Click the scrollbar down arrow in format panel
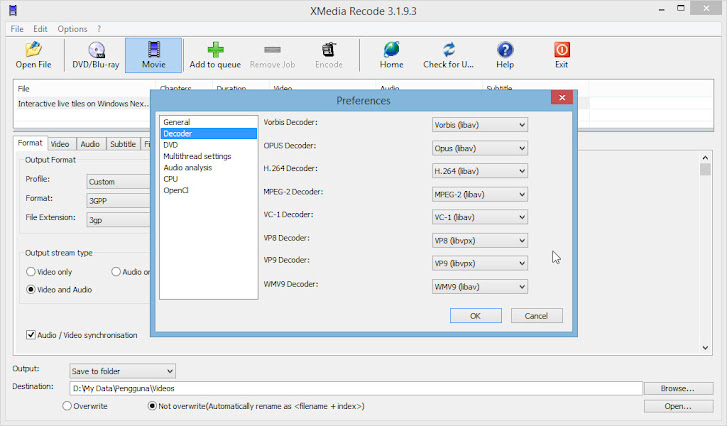The width and height of the screenshot is (727, 426). 705,348
